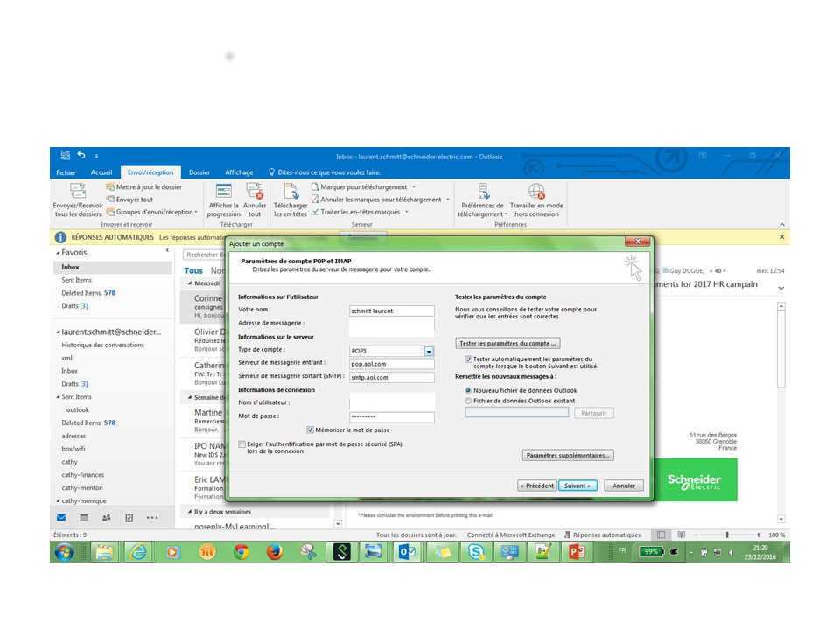Open Internet Explorer from taskbar
Image resolution: width=840 pixels, height=630 pixels.
[139, 552]
